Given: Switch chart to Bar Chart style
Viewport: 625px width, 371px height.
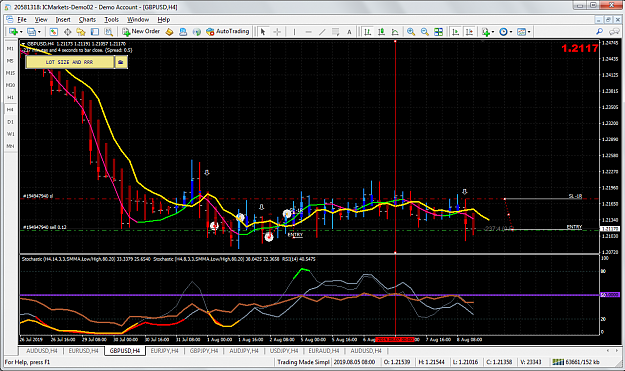Looking at the screenshot, I should (x=368, y=31).
